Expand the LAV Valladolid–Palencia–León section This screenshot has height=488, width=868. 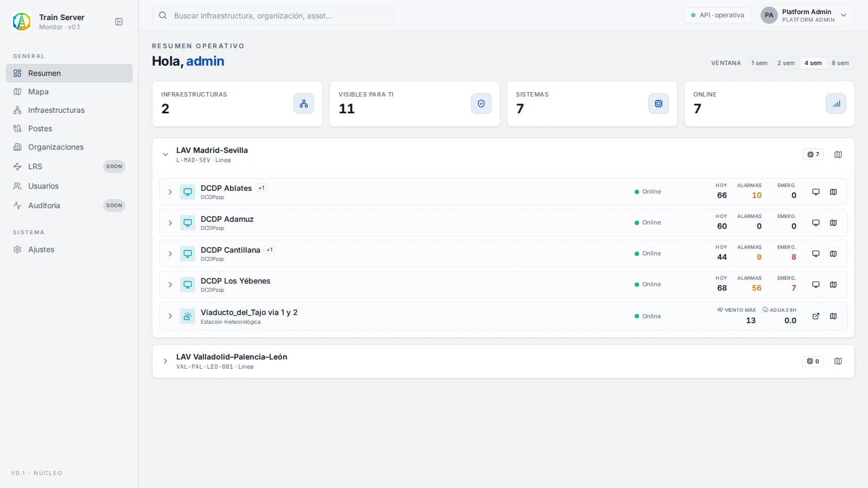(x=165, y=361)
